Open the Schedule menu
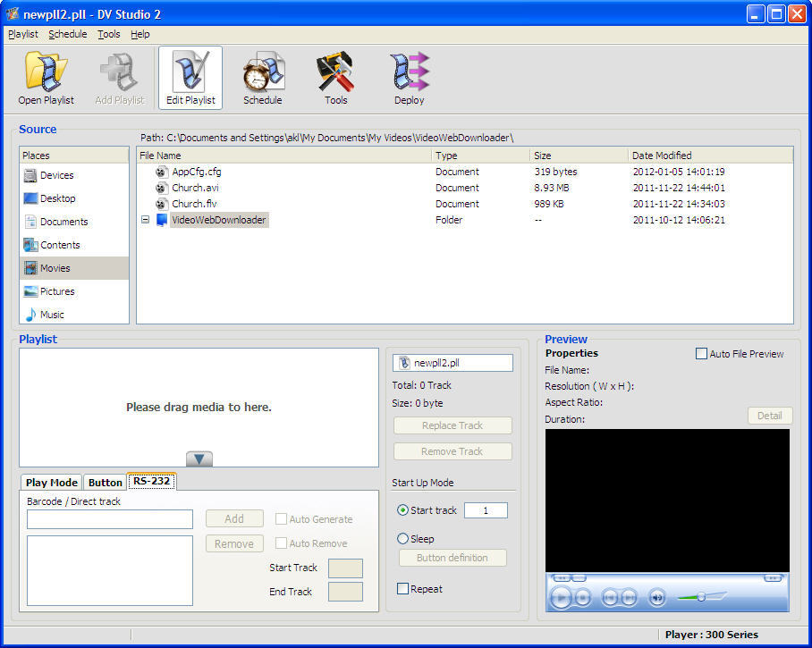Viewport: 812px width, 648px height. click(x=68, y=34)
